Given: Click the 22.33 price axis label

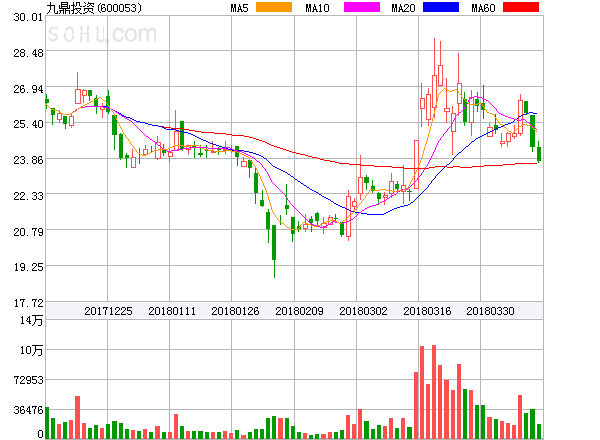Looking at the screenshot, I should pos(28,196).
